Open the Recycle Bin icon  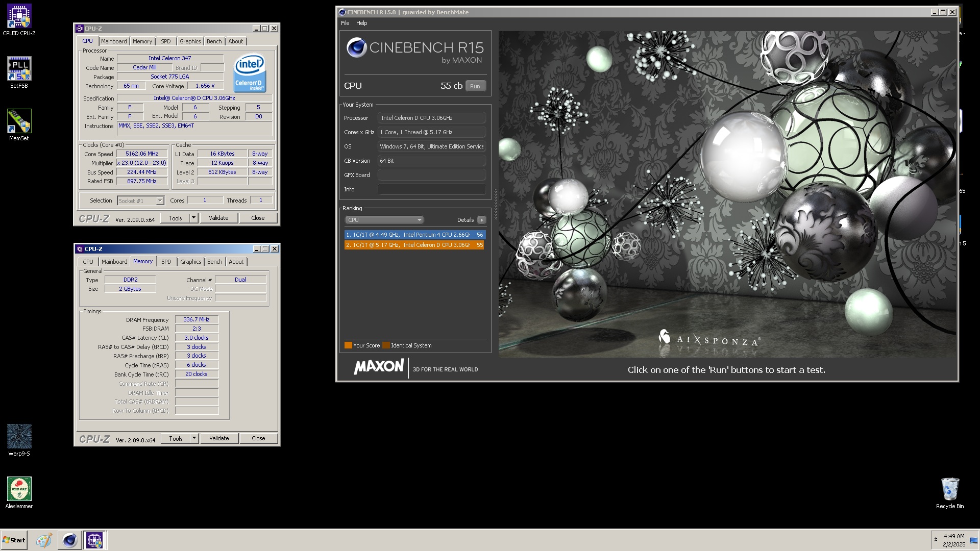point(950,493)
